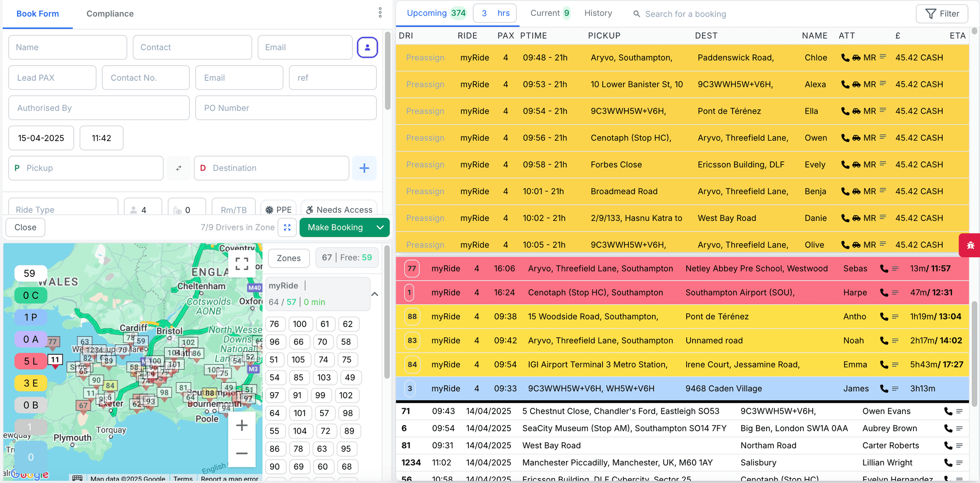
Task: Open Make Booking dropdown arrow
Action: (x=380, y=228)
